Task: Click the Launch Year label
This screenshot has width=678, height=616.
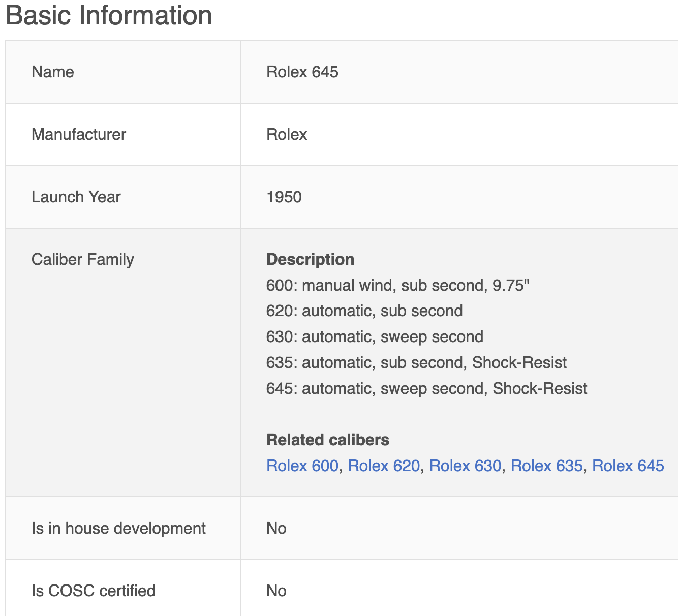Action: click(76, 197)
